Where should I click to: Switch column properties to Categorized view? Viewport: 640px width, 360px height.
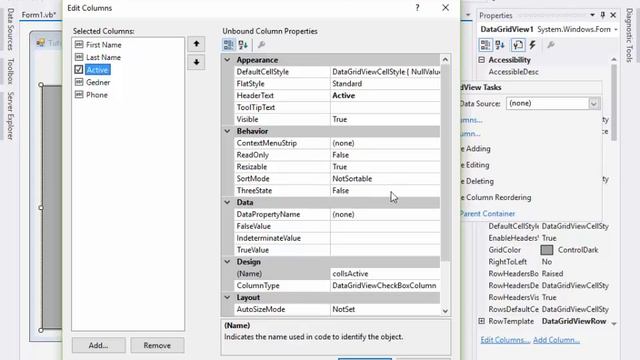(x=229, y=44)
